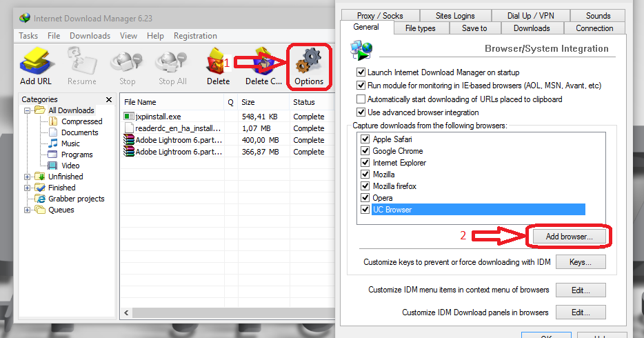The width and height of the screenshot is (644, 338).
Task: Toggle IE-based browsers monitoring module checkbox
Action: pyautogui.click(x=361, y=86)
